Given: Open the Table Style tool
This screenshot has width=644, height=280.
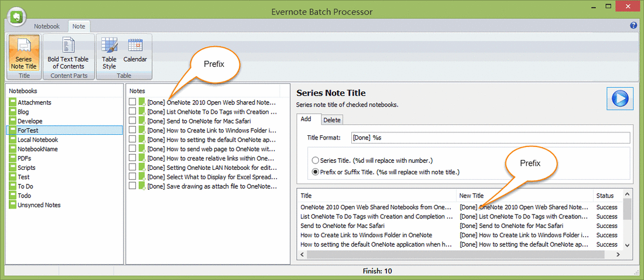Looking at the screenshot, I should (109, 53).
